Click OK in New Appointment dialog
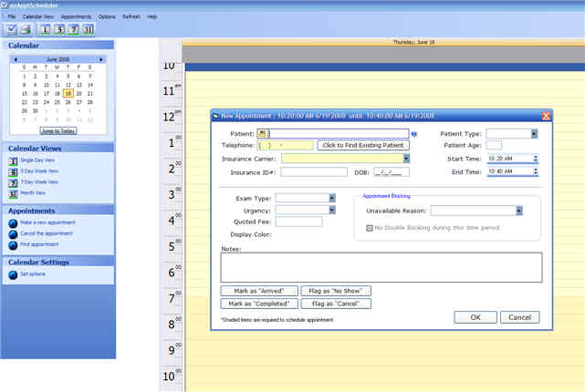585x392 pixels. (475, 317)
